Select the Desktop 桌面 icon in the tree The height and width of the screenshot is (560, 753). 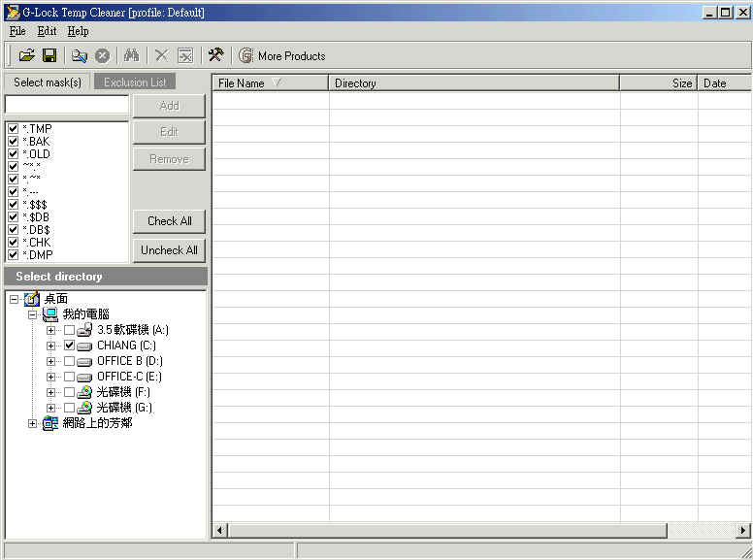[x=32, y=299]
